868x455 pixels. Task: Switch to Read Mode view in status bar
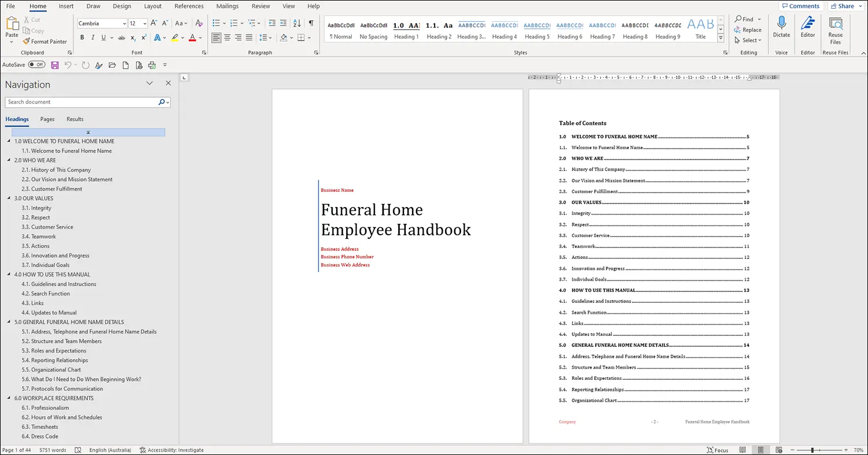point(742,450)
